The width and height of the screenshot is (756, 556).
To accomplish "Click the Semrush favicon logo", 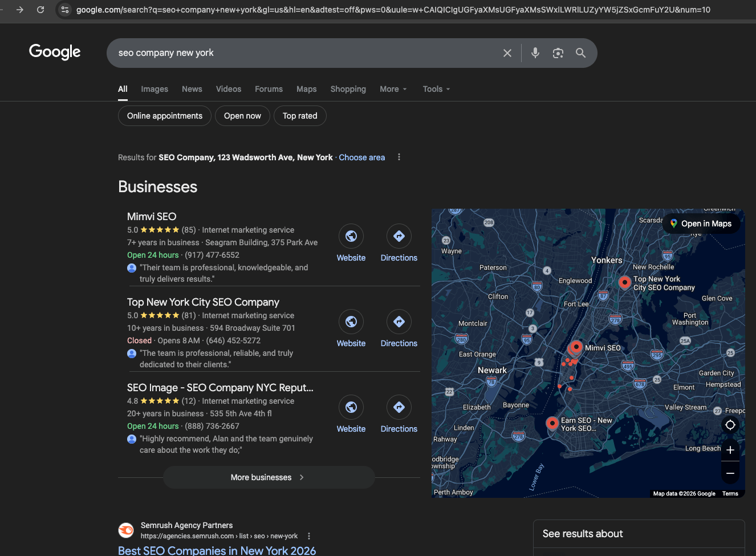I will 126,530.
